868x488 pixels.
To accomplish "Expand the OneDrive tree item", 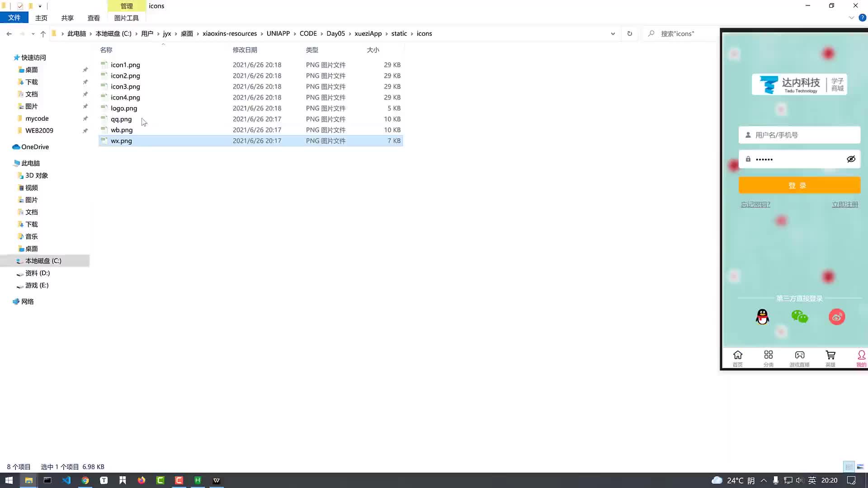I will 5,146.
